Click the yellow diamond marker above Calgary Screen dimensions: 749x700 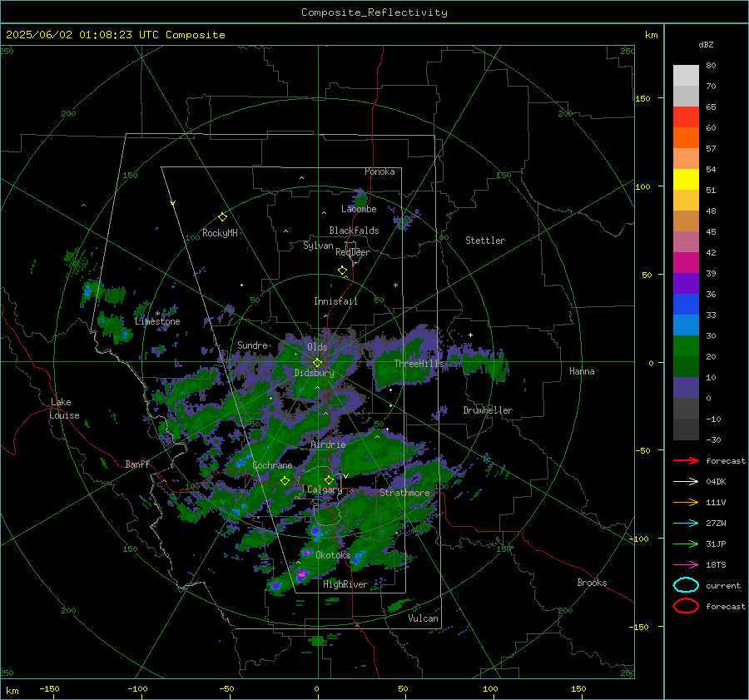(x=329, y=479)
